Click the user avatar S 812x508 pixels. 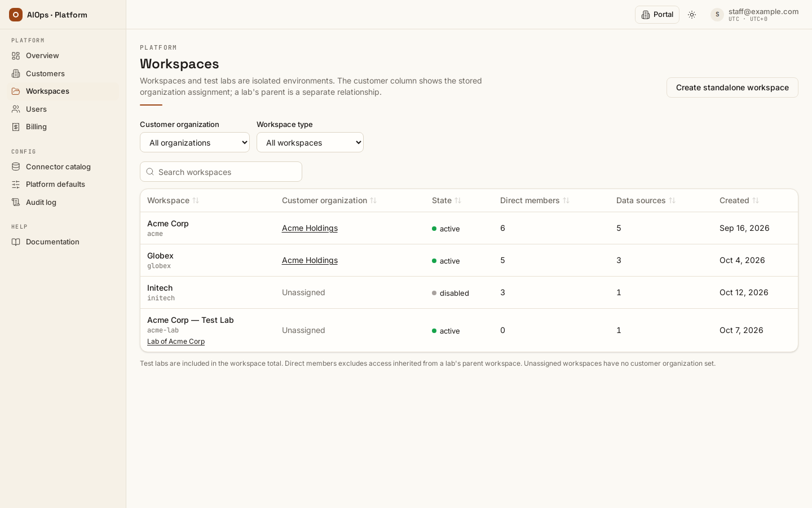coord(717,15)
